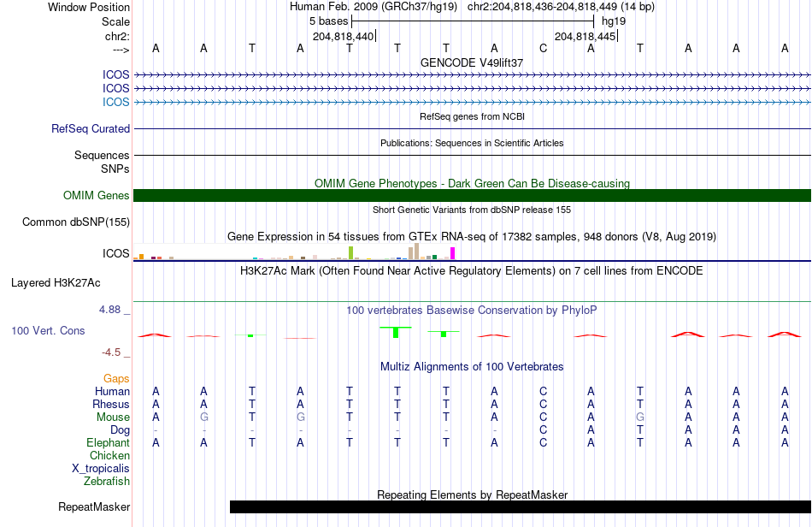Click the tall tan GTEx expression bar

click(x=416, y=252)
